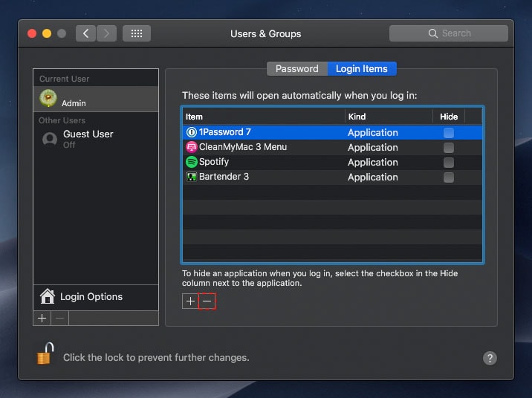Viewport: 532px width, 398px height.
Task: Open the show all preferences grid
Action: (137, 33)
